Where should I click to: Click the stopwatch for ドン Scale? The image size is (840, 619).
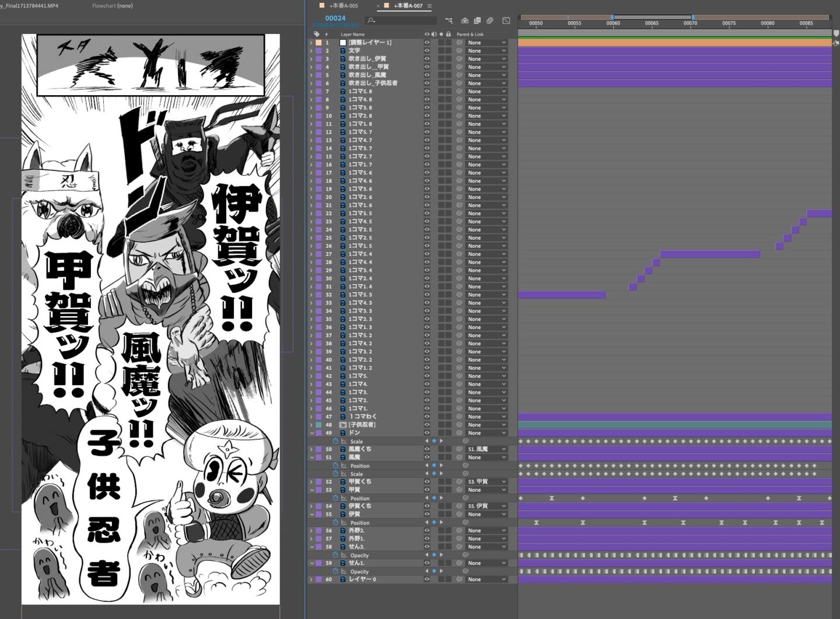coord(335,442)
